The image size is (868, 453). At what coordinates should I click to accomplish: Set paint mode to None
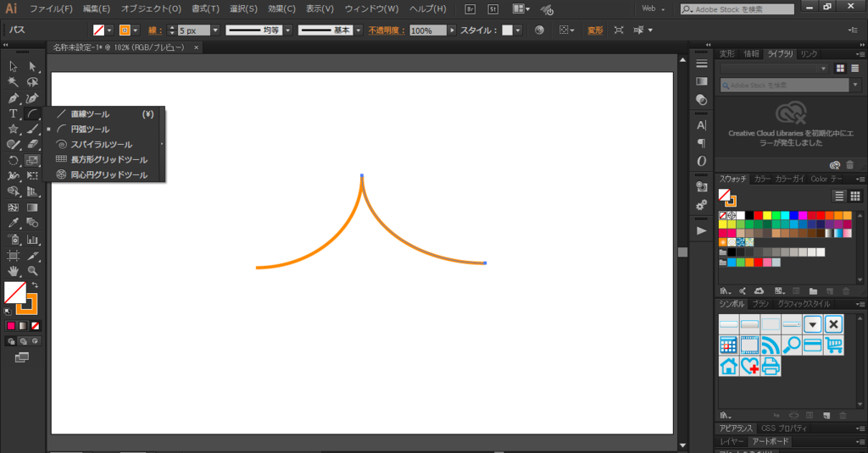point(35,326)
